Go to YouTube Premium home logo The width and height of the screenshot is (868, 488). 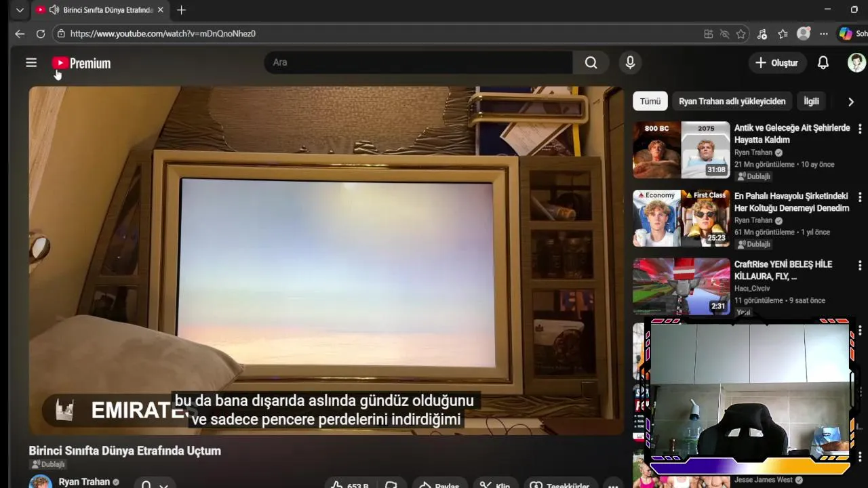pos(81,63)
